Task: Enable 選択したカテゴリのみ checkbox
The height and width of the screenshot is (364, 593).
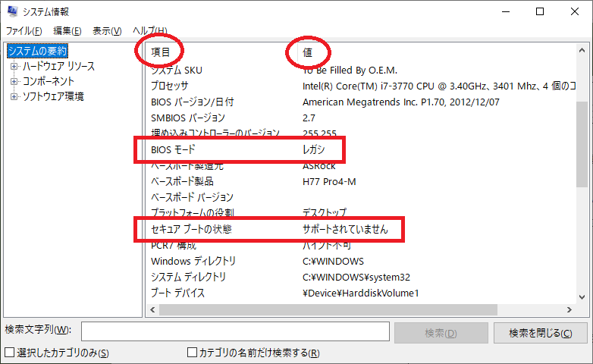Action: pos(9,353)
